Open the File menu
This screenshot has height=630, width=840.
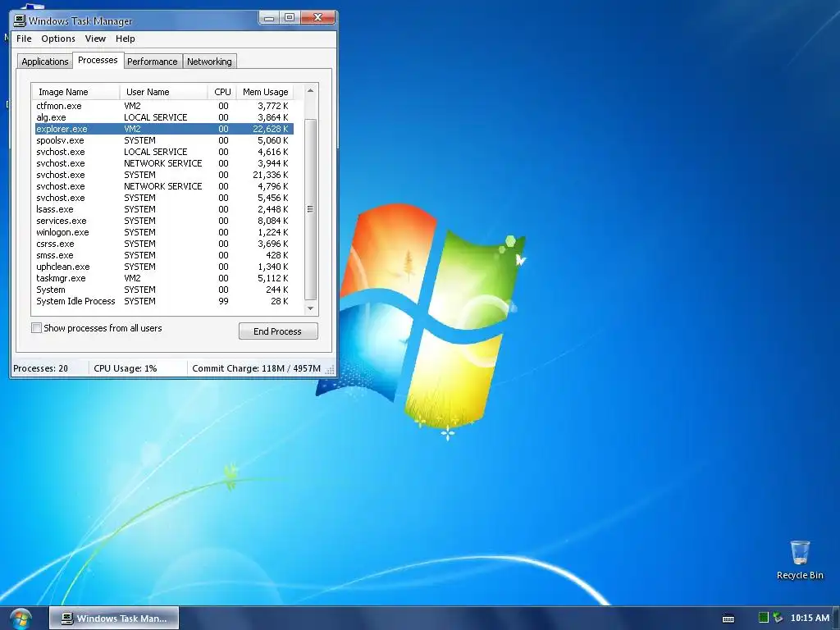[24, 39]
